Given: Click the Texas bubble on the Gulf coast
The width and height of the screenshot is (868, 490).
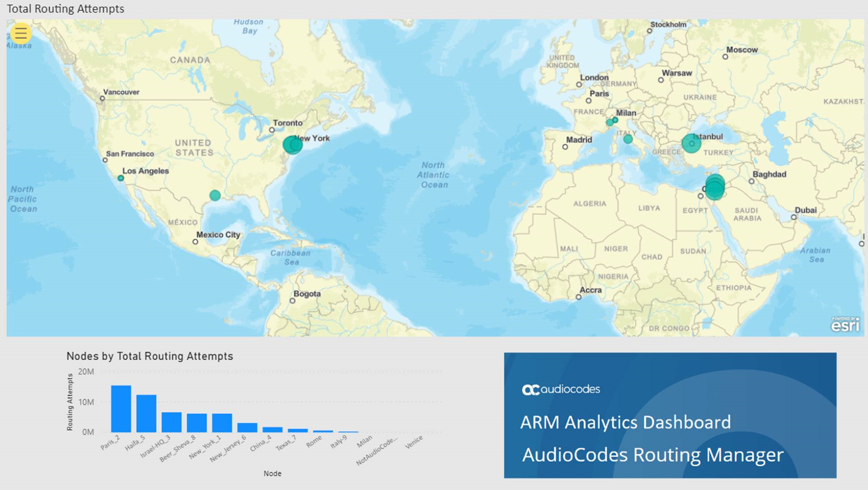Looking at the screenshot, I should pyautogui.click(x=215, y=195).
